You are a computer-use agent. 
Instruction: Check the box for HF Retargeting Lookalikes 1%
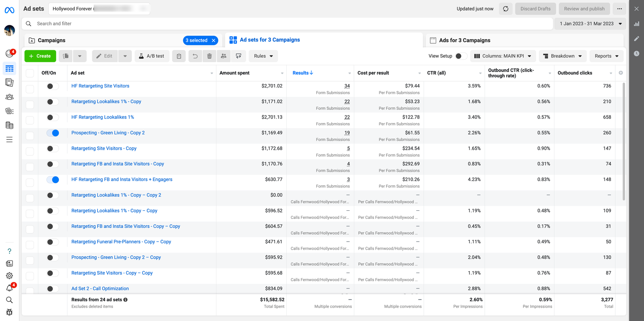(30, 120)
